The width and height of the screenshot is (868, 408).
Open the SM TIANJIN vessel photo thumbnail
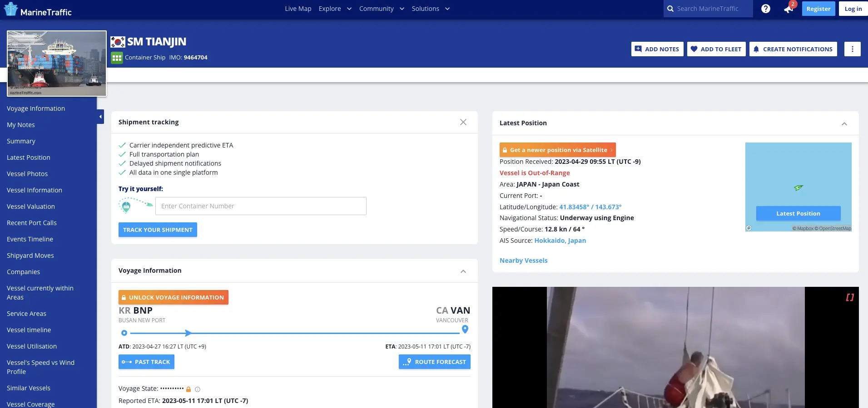[57, 64]
